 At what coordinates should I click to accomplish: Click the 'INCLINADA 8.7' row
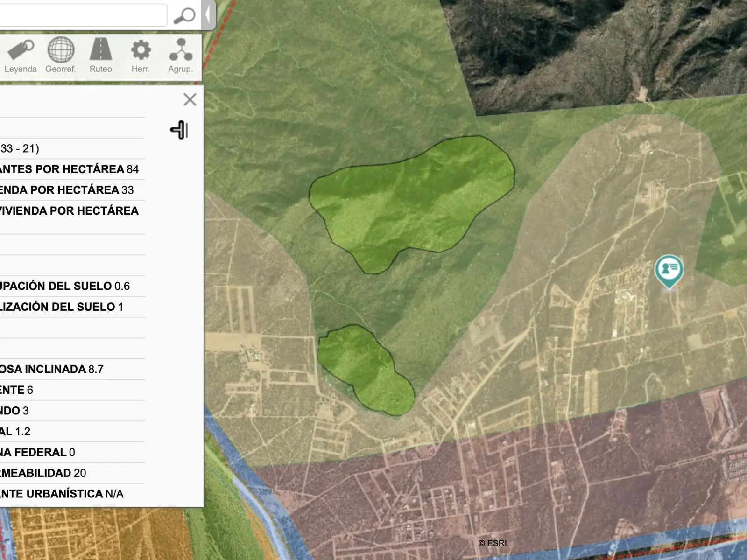click(x=72, y=369)
